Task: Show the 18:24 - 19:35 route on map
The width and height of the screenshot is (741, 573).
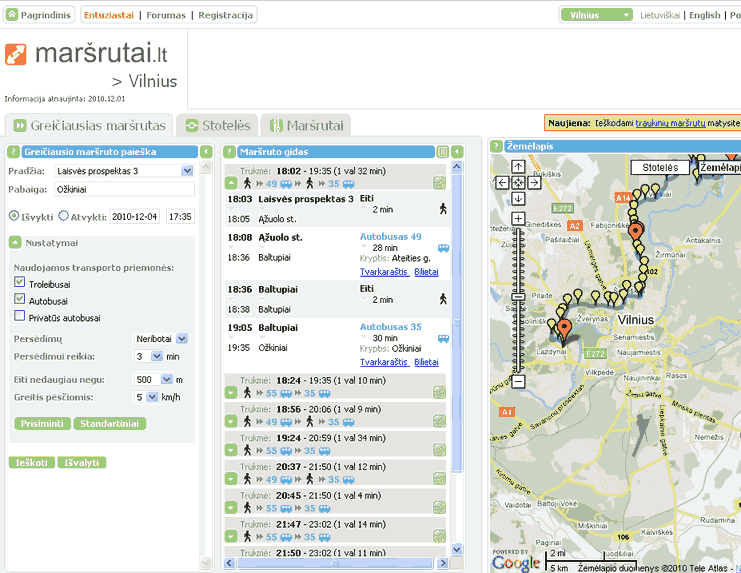Action: 439,393
